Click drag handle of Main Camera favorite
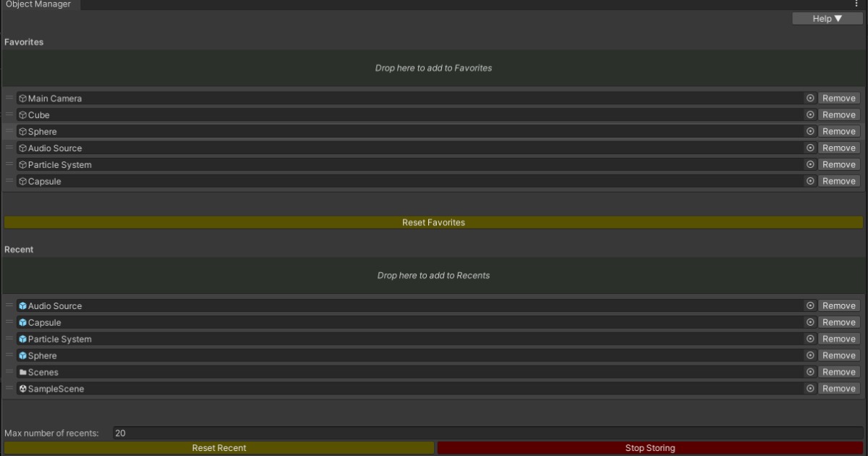 (9, 98)
